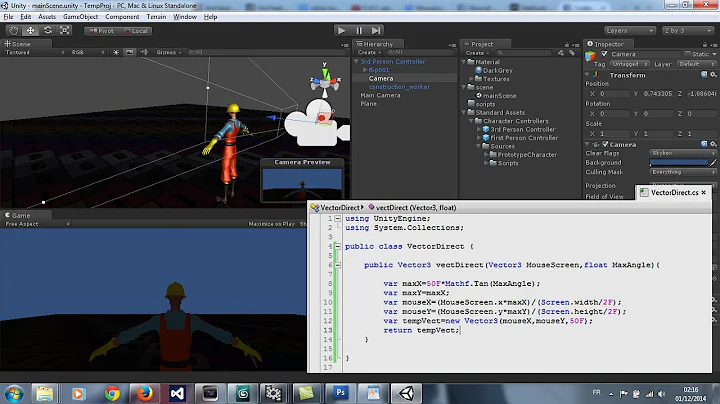Screen dimensions: 720x404
Task: Start Play mode
Action: click(x=341, y=31)
